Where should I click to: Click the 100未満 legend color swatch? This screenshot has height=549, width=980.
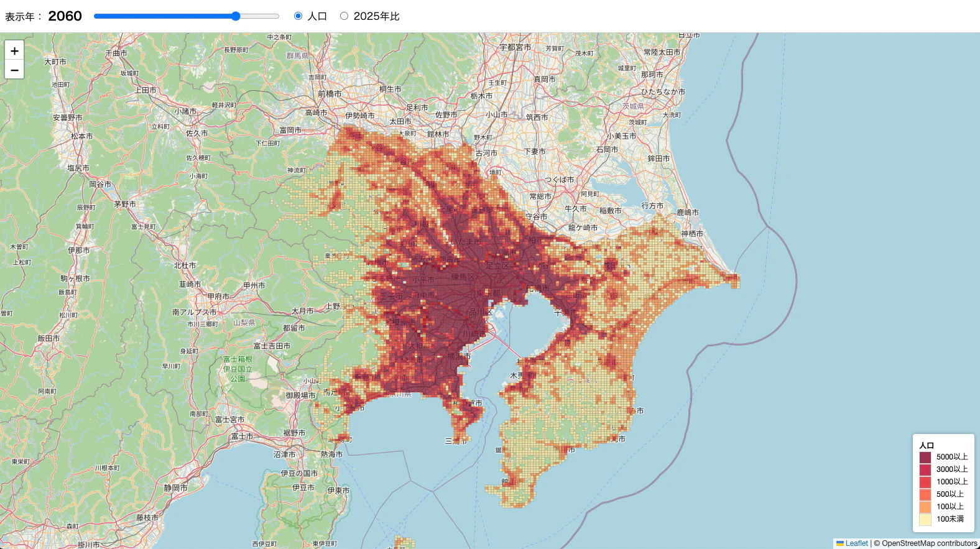click(925, 519)
